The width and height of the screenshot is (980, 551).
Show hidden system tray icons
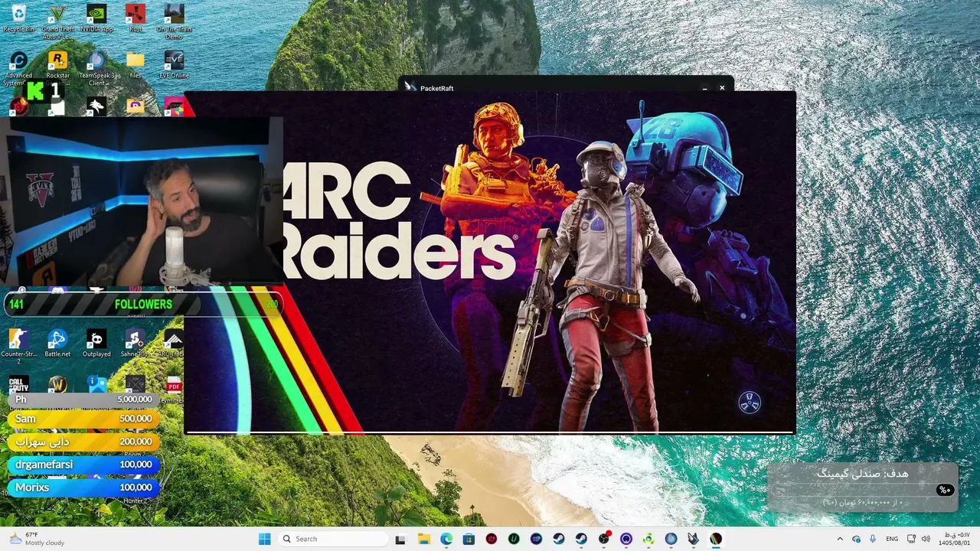[x=840, y=539]
